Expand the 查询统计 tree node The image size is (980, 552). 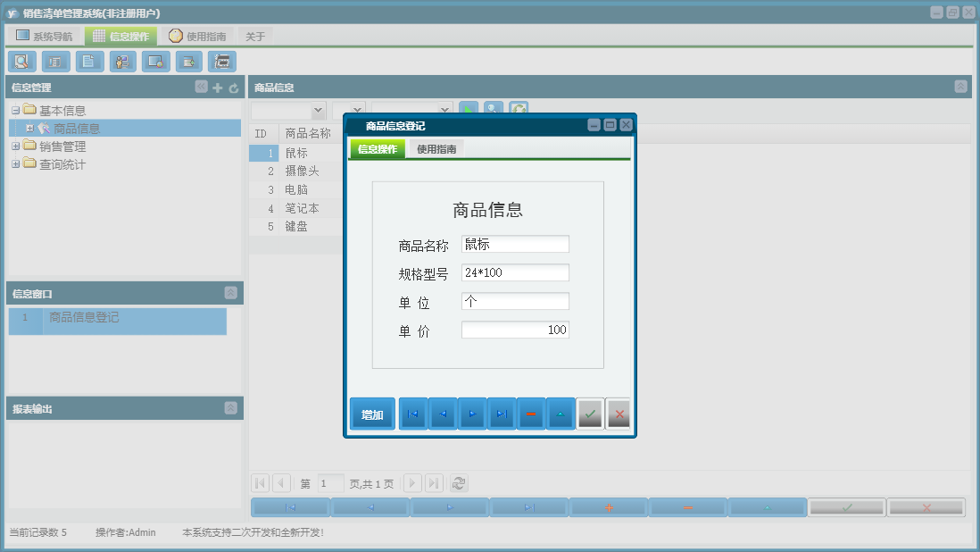point(16,164)
